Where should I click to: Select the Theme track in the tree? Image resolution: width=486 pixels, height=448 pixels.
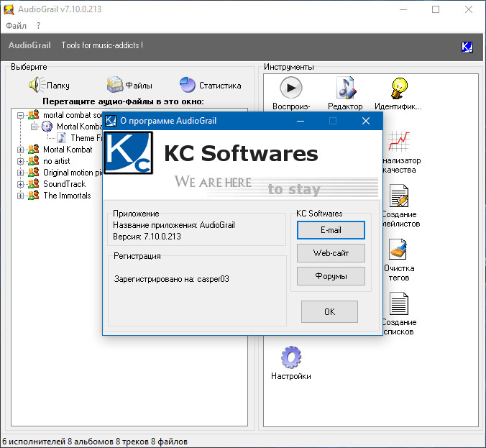(86, 138)
